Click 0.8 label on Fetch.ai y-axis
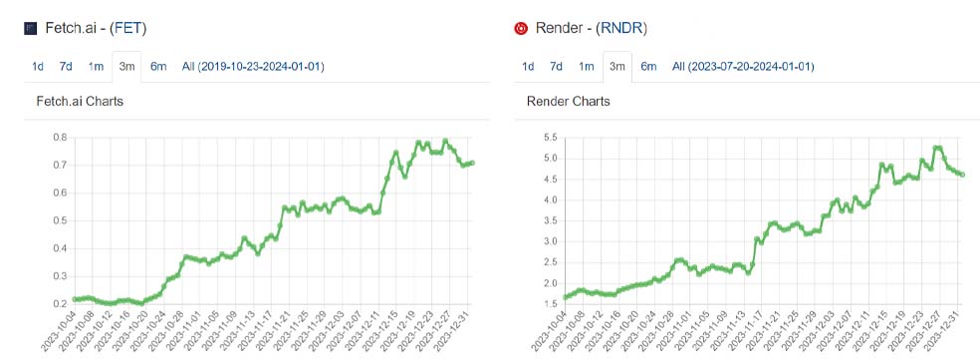The height and width of the screenshot is (360, 980). (60, 138)
